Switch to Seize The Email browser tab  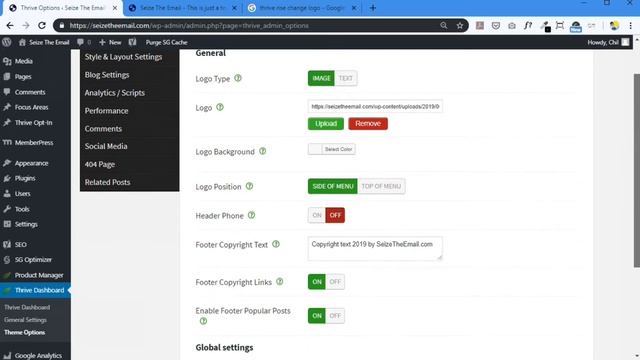pyautogui.click(x=182, y=8)
